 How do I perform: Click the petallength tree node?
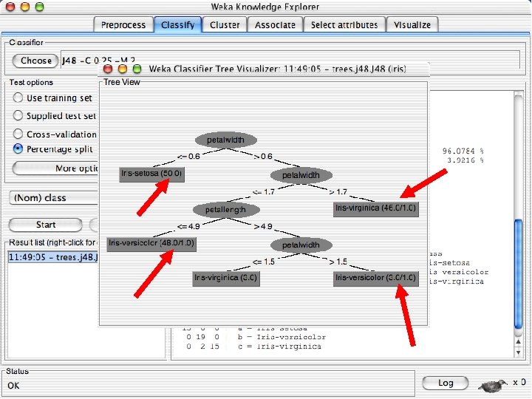coord(226,210)
